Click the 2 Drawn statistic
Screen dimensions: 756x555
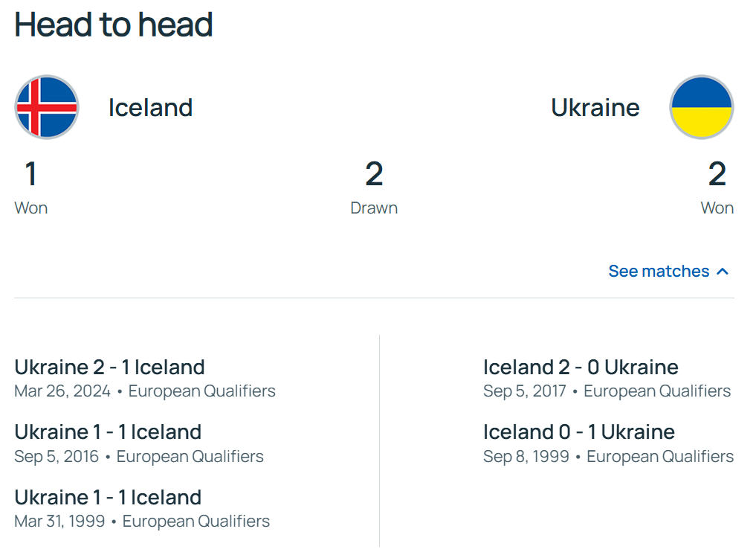coord(374,174)
